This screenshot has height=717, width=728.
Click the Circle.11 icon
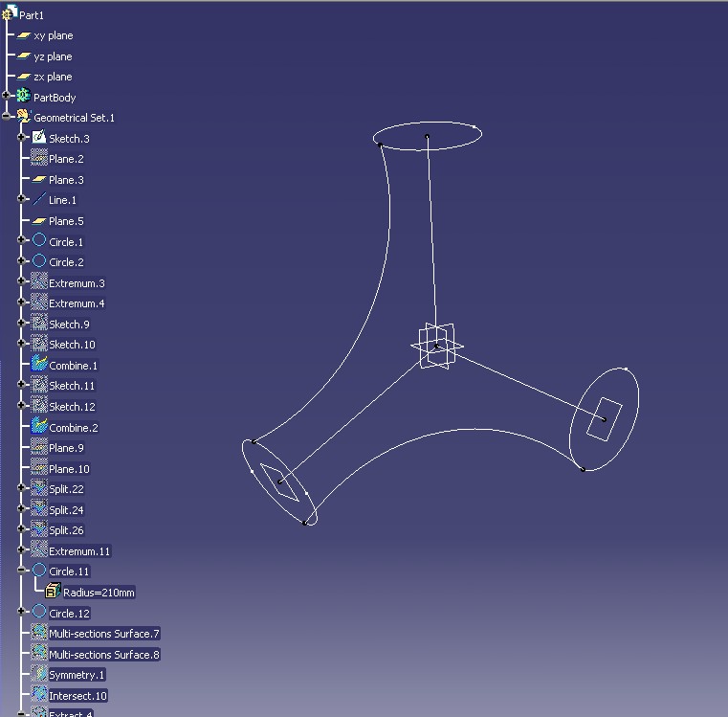pos(39,570)
